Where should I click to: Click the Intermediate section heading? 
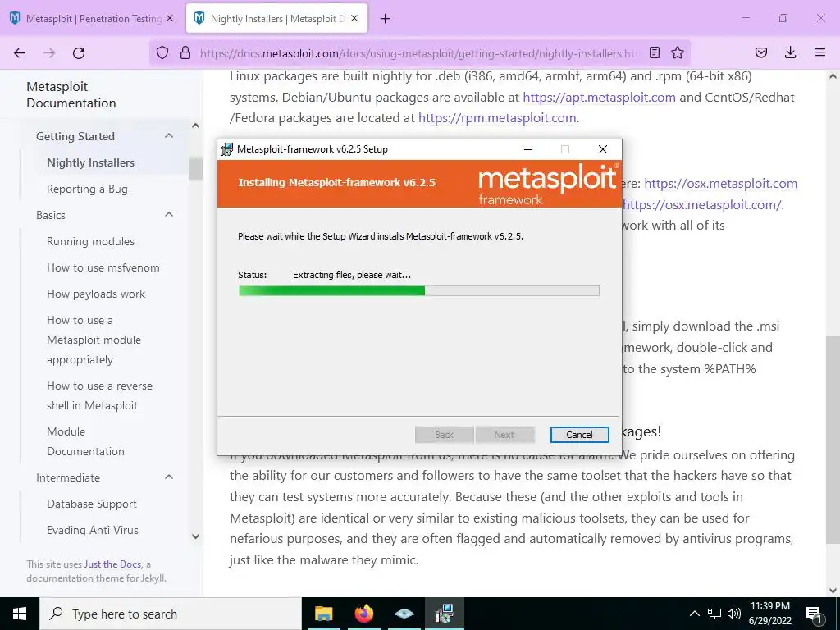68,477
